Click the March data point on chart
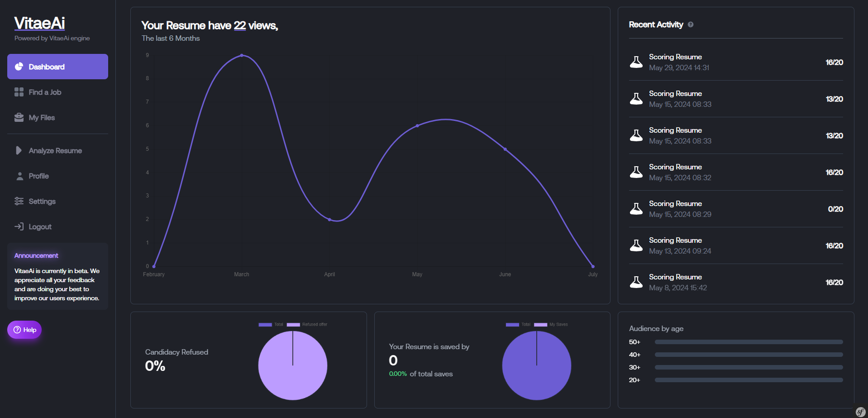 click(x=242, y=55)
